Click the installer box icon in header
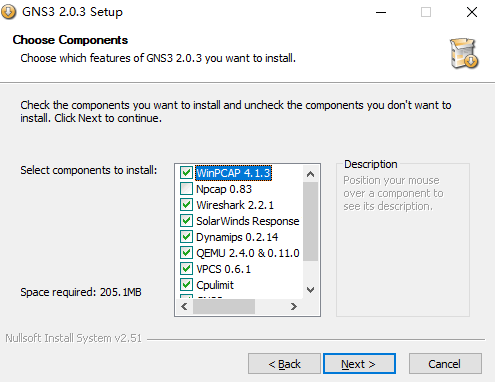495x382 pixels. tap(464, 53)
